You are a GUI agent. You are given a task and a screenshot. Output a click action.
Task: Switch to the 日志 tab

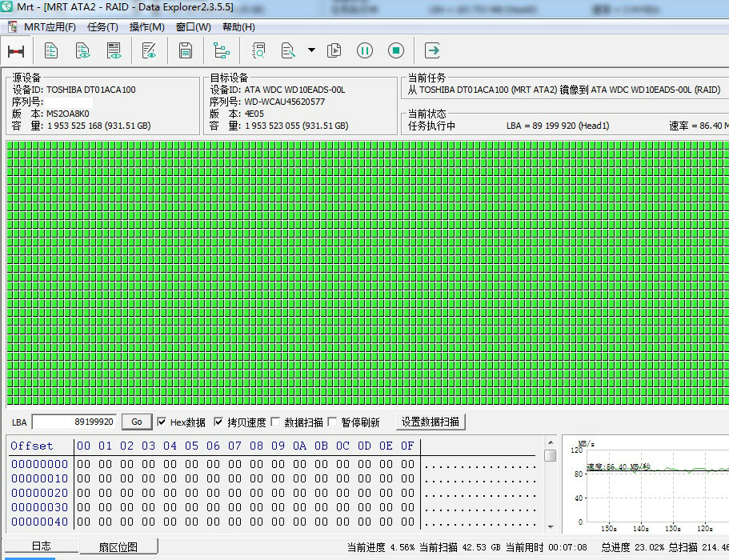(x=41, y=546)
